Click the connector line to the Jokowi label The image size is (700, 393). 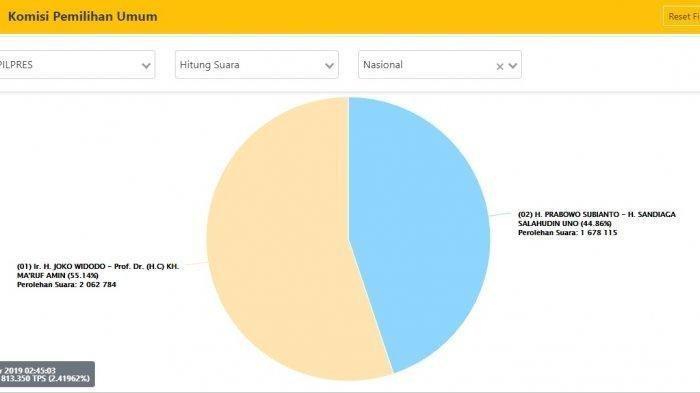[194, 264]
